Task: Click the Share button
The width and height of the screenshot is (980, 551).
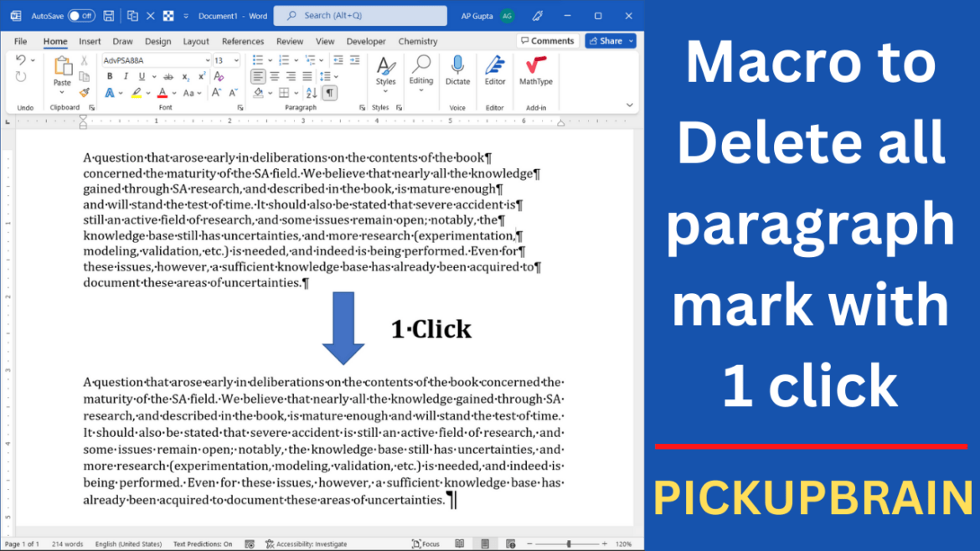Action: tap(610, 40)
